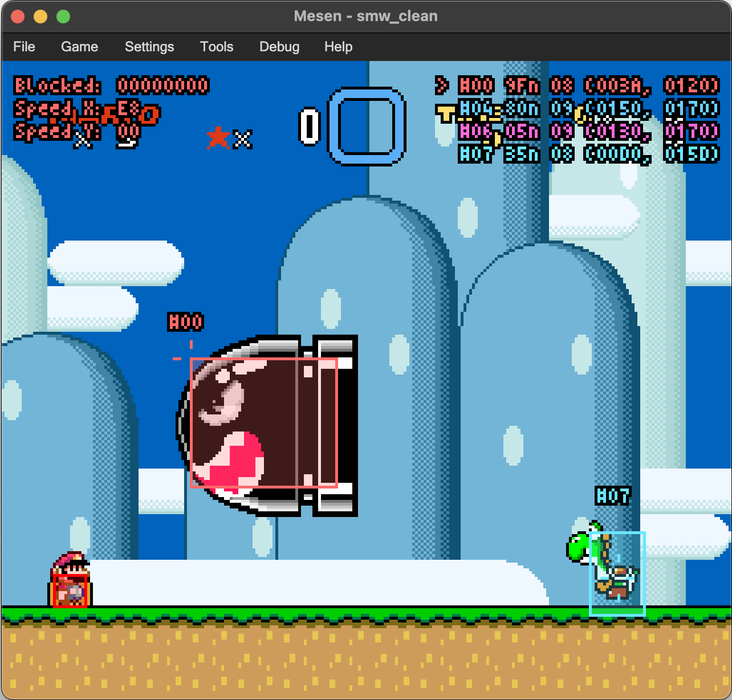Close the Mesen window with red button
The width and height of the screenshot is (732, 700).
point(18,17)
